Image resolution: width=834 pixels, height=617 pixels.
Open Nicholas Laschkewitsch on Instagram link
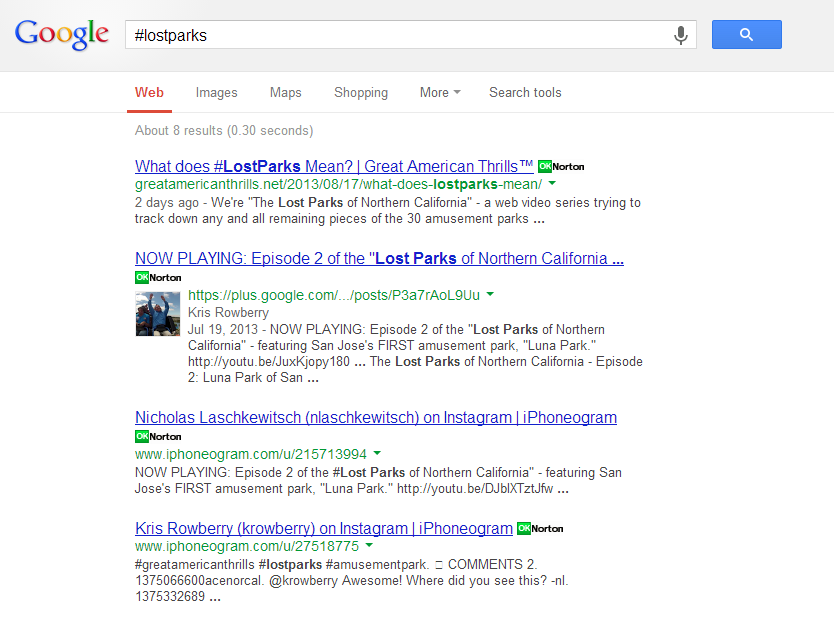tap(375, 417)
